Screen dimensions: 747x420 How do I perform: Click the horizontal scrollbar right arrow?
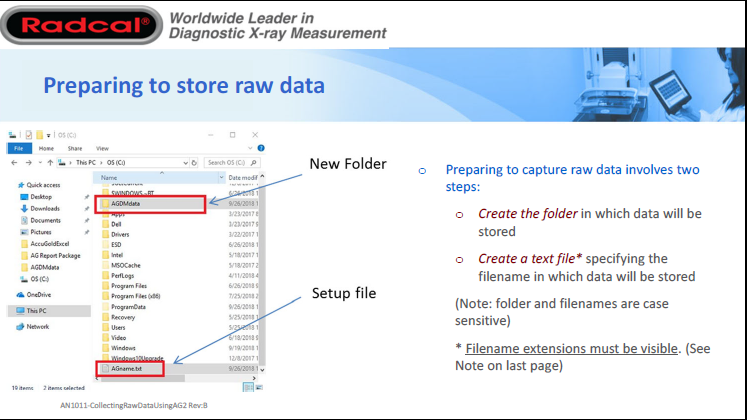[x=254, y=379]
